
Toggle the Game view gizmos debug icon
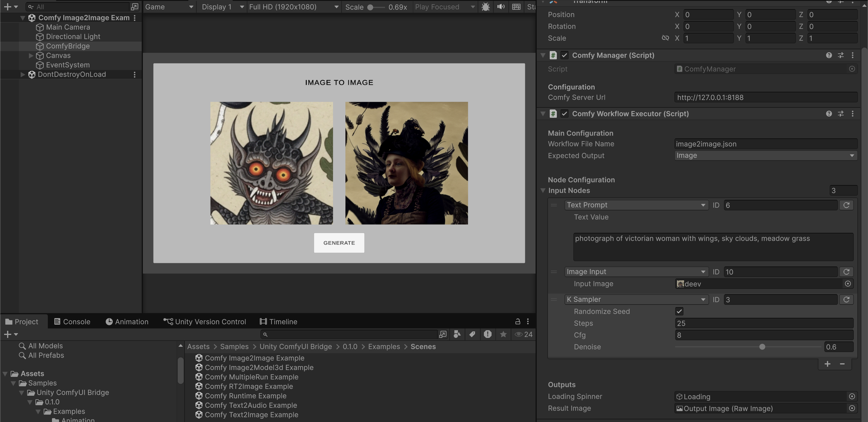click(x=486, y=7)
